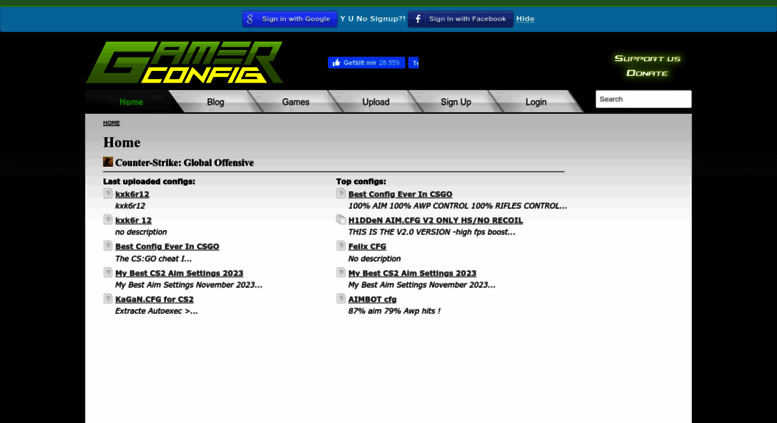Click the HOME breadcrumb link
The image size is (777, 423).
click(111, 123)
